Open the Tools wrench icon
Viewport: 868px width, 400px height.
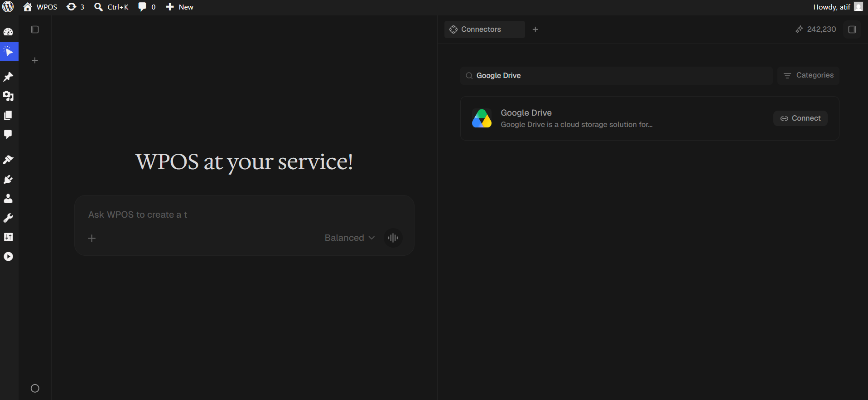8,218
